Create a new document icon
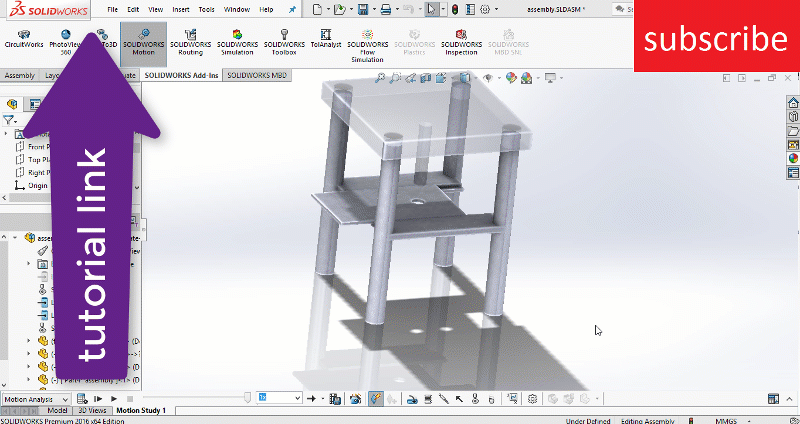This screenshot has width=800, height=424. [317, 9]
